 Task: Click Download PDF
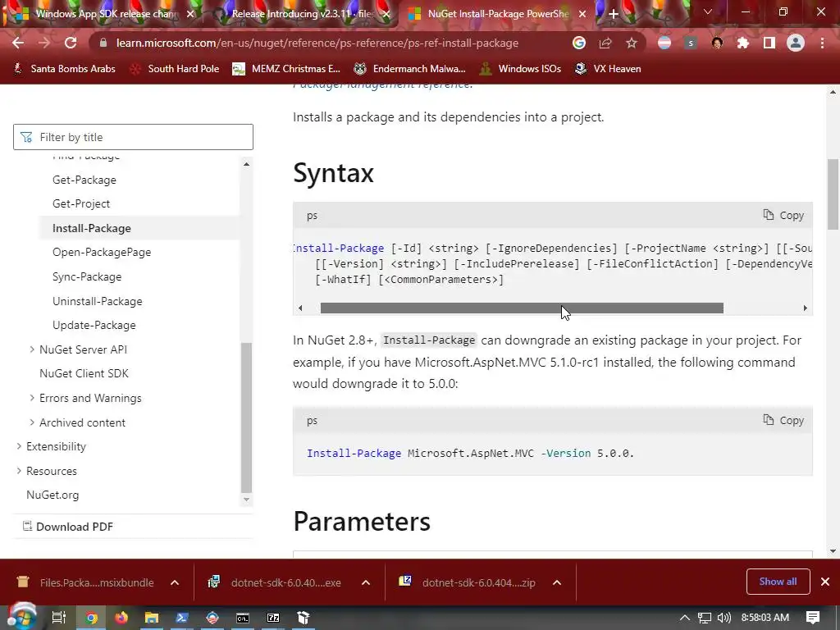coord(68,527)
